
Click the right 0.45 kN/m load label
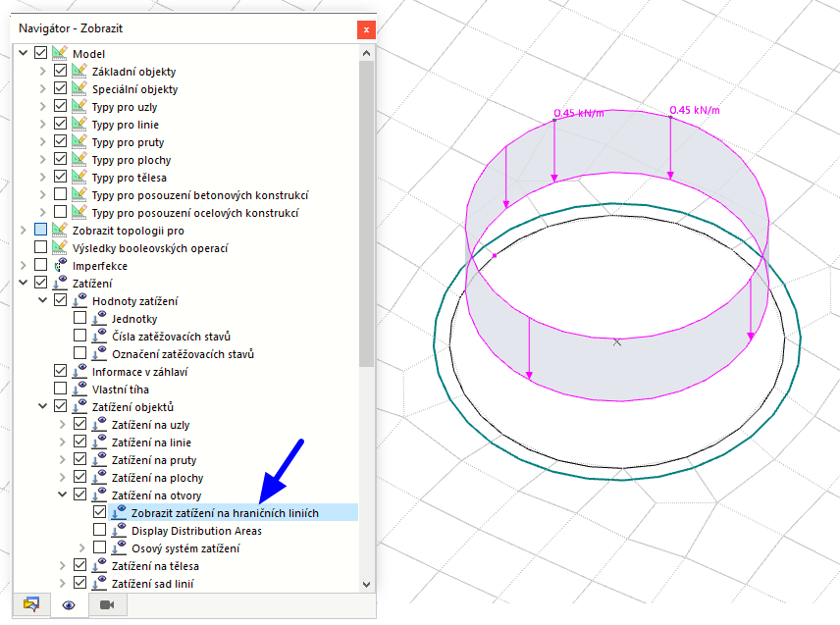coord(695,110)
